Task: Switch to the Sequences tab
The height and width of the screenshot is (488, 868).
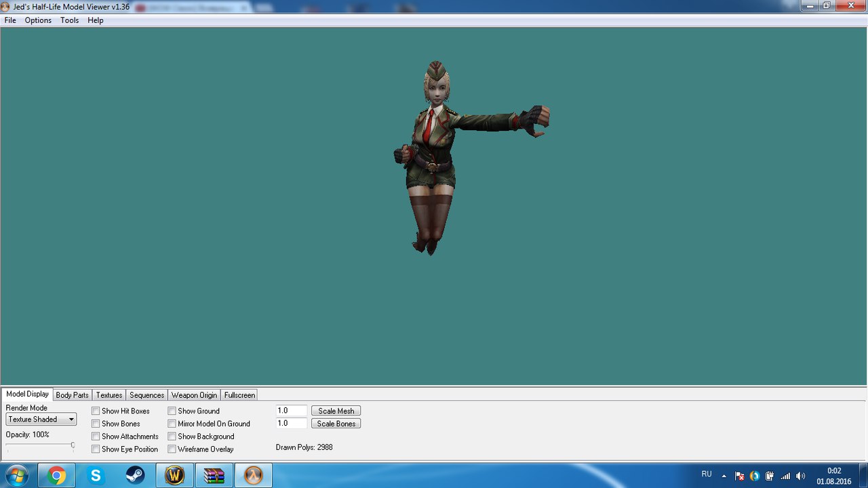Action: click(147, 395)
